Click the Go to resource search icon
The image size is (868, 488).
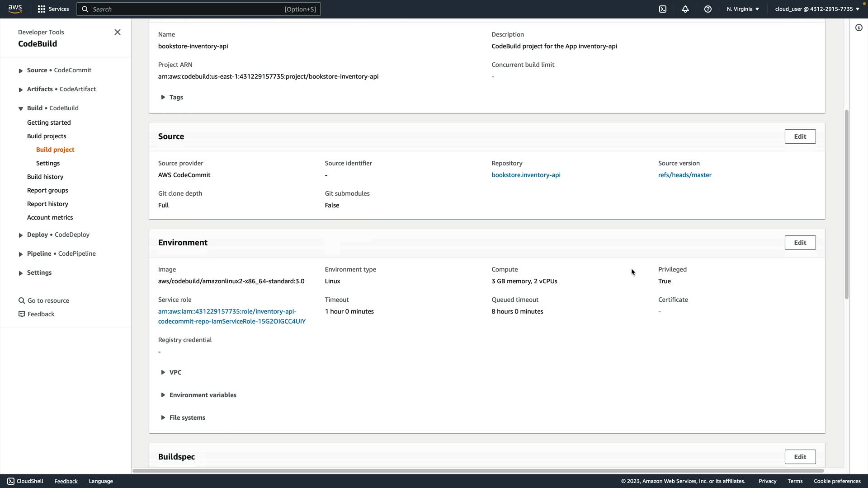pyautogui.click(x=21, y=300)
